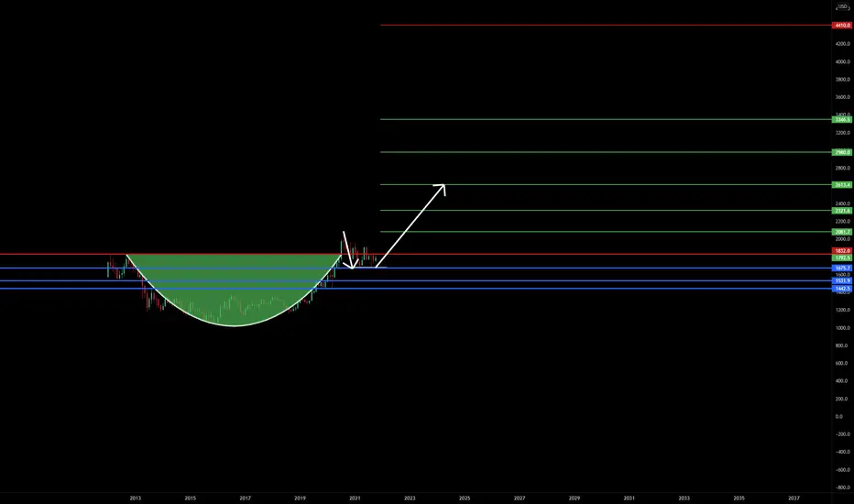
Task: Select the green horizontal line at 2980.0
Action: (x=606, y=152)
